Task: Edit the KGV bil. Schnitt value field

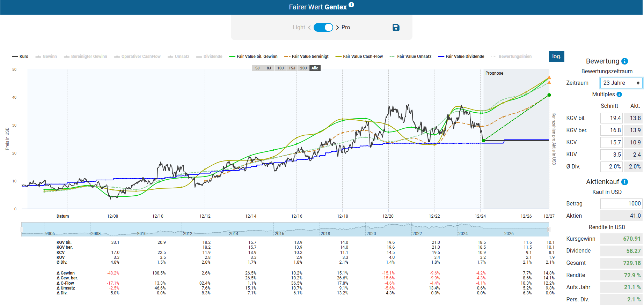Action: [611, 118]
